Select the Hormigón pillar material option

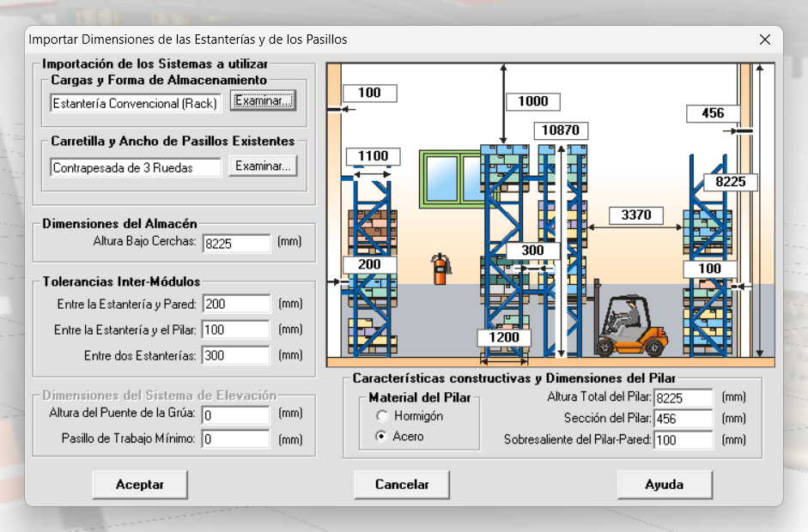pos(382,416)
